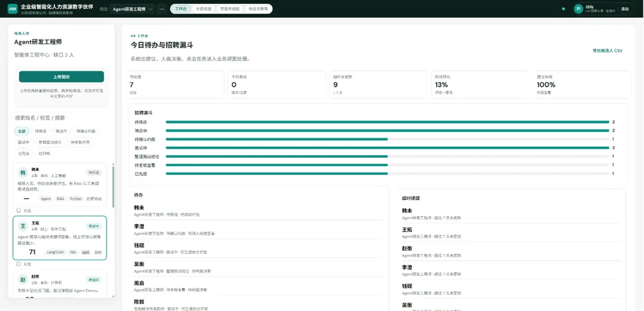
Task: Filter candidates by 筛选中 chip
Action: (61, 131)
